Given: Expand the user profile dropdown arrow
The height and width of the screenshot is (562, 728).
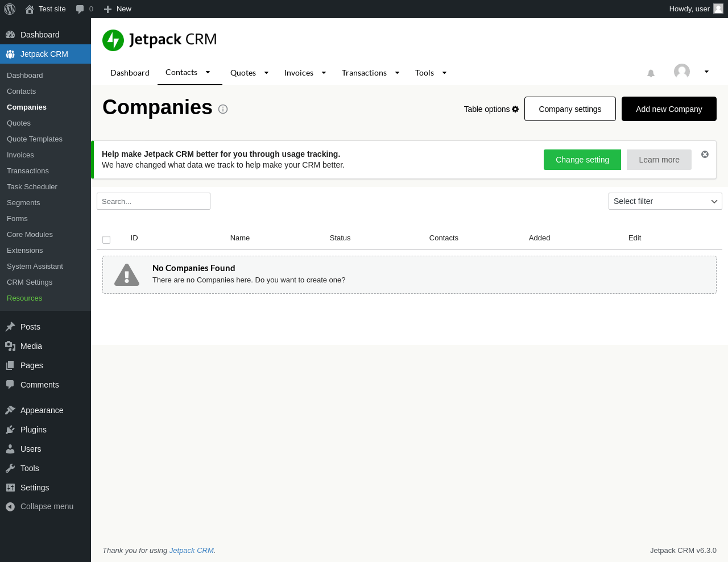Looking at the screenshot, I should (706, 72).
